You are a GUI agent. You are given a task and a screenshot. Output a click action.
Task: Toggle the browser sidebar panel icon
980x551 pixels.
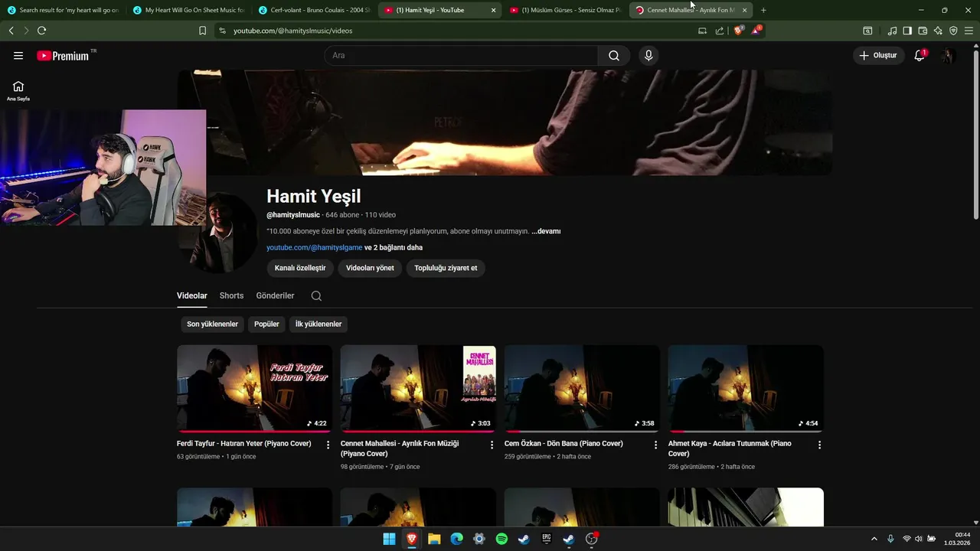point(907,31)
